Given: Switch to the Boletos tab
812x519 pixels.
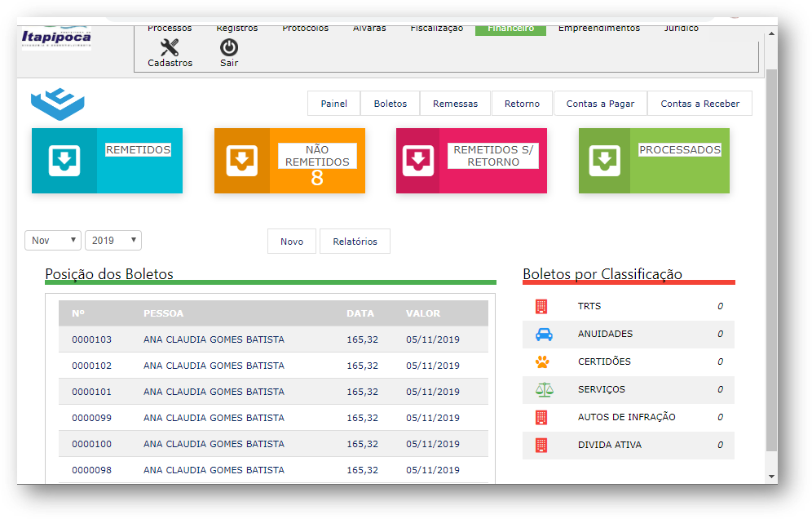Looking at the screenshot, I should pos(390,104).
